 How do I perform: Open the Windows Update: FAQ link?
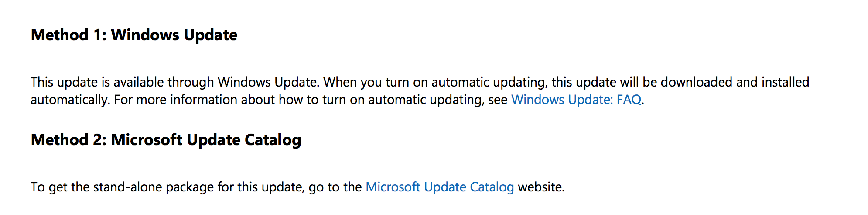pos(576,100)
